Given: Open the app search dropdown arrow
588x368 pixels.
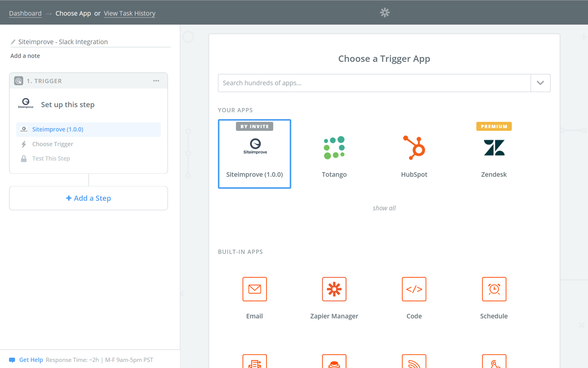Looking at the screenshot, I should (x=540, y=83).
